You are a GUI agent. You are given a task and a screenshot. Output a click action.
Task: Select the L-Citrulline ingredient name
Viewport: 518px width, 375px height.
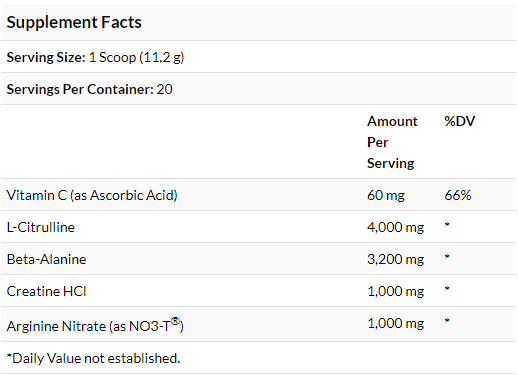(41, 227)
